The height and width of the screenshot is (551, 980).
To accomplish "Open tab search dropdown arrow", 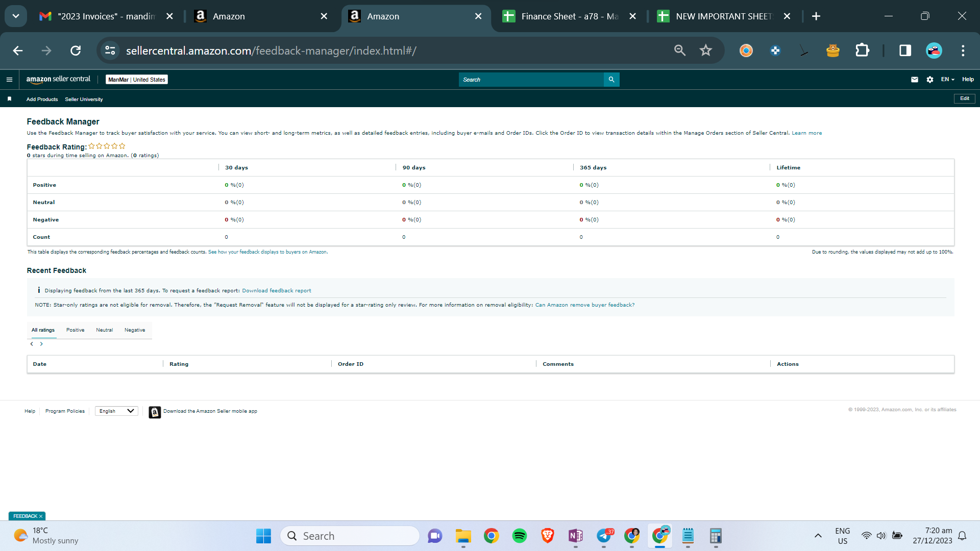I will tap(16, 16).
